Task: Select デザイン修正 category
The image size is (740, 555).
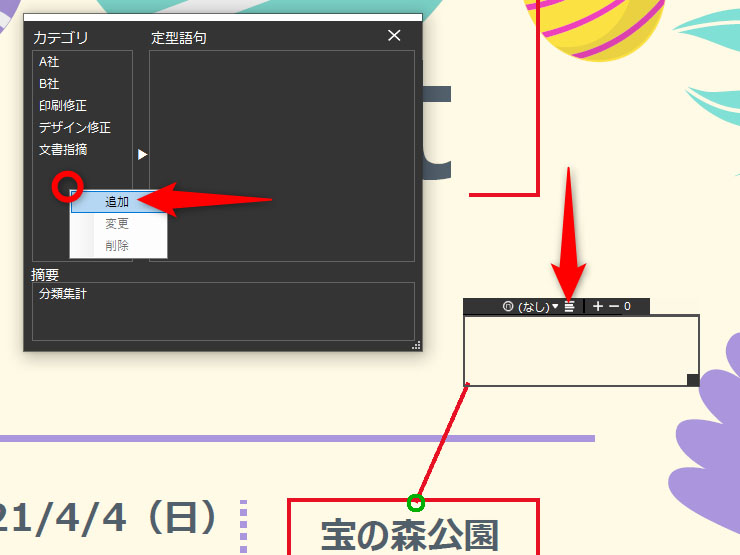Action: tap(75, 127)
